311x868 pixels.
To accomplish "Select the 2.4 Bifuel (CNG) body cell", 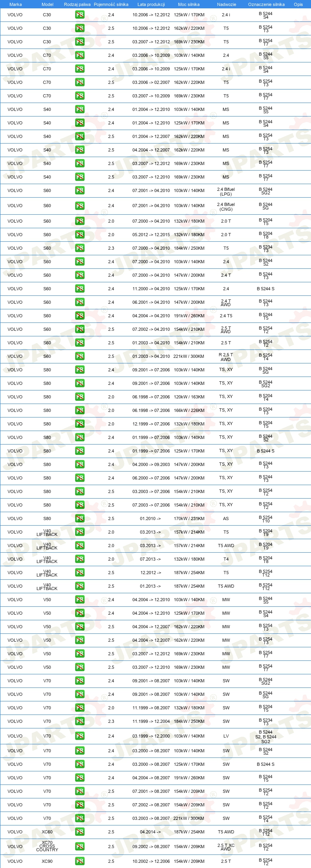I will tap(226, 207).
